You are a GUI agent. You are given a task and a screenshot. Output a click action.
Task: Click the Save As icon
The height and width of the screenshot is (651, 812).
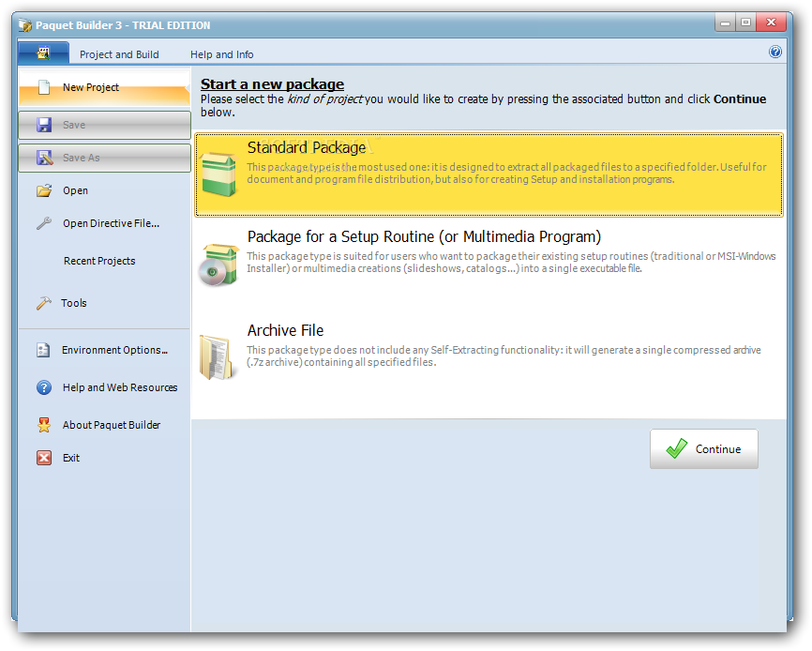coord(44,158)
